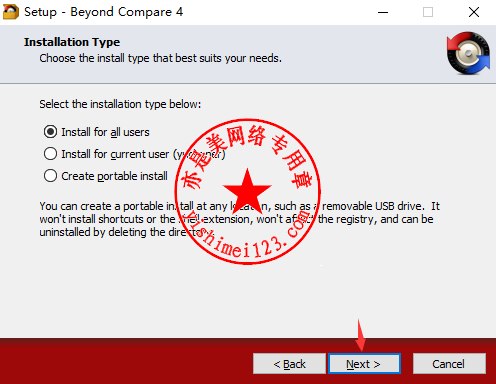Go to the Next setup step
Viewport: 496px width, 384px height.
click(x=364, y=364)
